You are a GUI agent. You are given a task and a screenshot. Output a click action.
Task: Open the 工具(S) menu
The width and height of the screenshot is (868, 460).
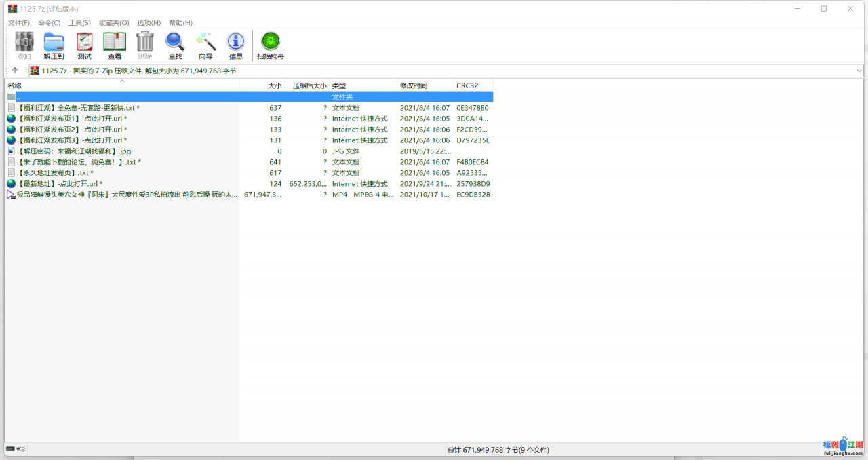pos(79,23)
